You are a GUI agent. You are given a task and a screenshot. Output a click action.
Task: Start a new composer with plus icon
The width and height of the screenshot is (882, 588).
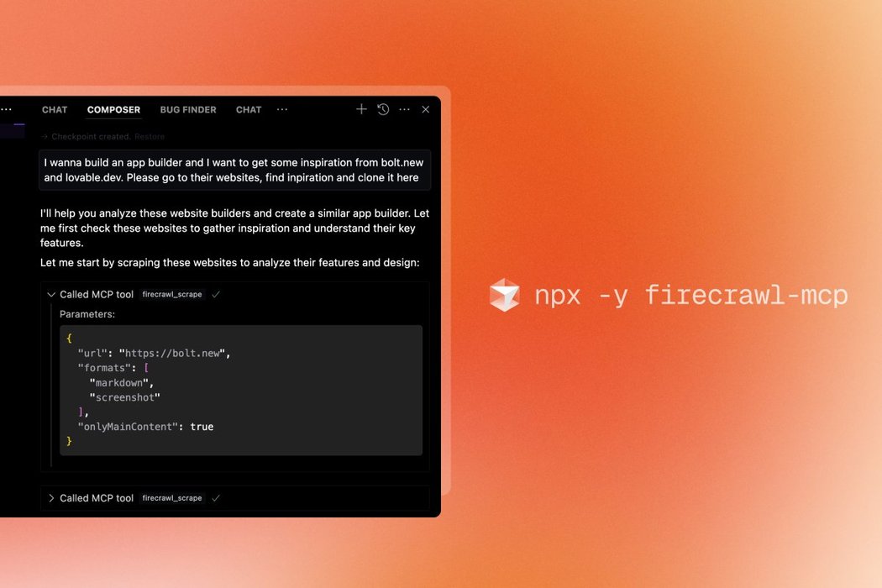point(361,109)
